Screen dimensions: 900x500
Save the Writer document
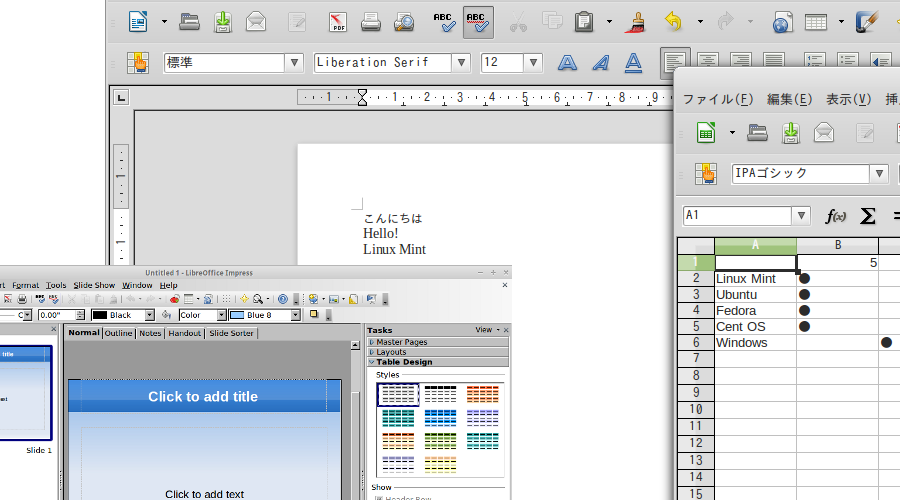click(x=223, y=22)
